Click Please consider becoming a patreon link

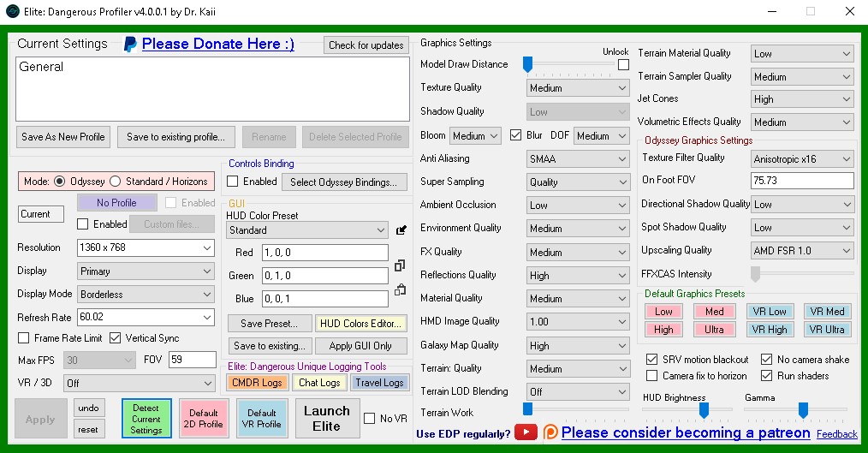point(686,432)
